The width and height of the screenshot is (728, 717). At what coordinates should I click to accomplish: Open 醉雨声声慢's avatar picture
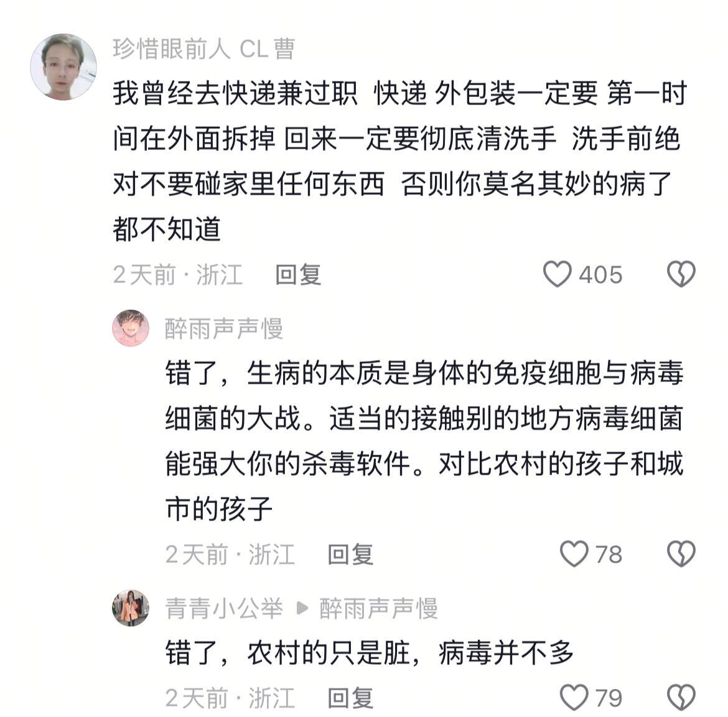[131, 328]
